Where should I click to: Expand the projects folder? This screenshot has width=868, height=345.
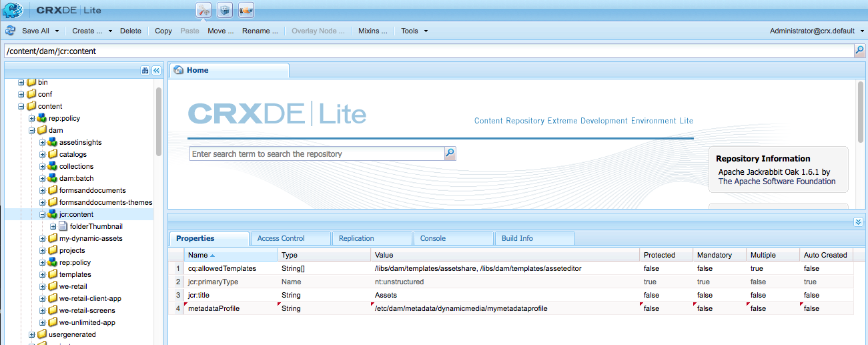(x=43, y=250)
